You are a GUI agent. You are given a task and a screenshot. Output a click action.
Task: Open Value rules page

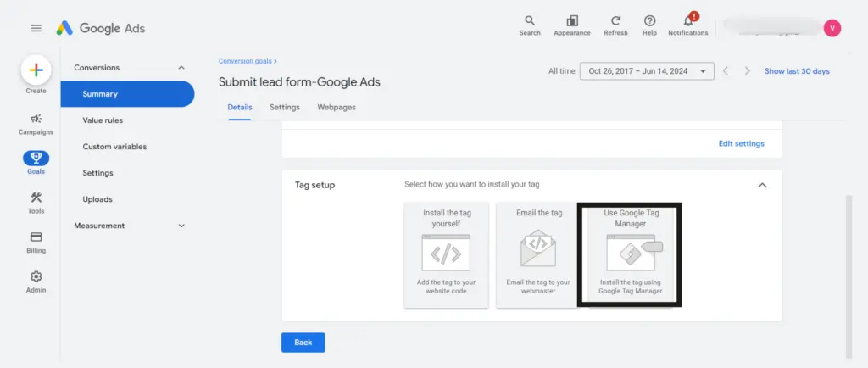103,120
